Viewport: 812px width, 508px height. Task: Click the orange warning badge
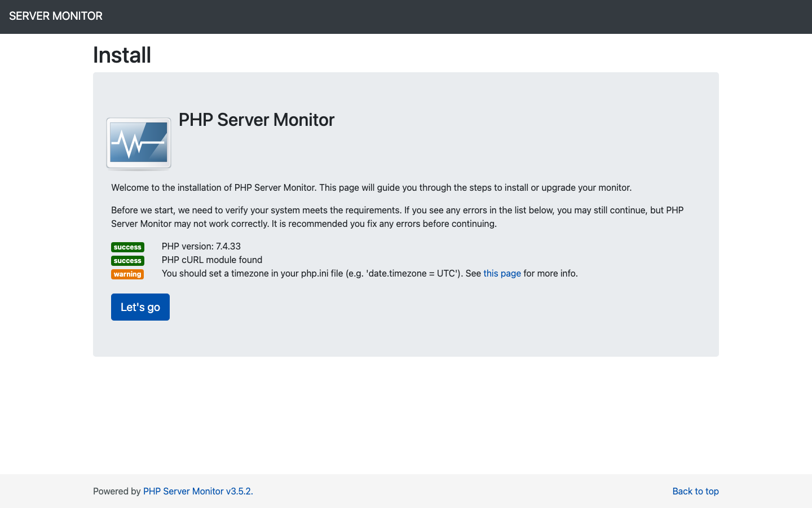pyautogui.click(x=127, y=274)
